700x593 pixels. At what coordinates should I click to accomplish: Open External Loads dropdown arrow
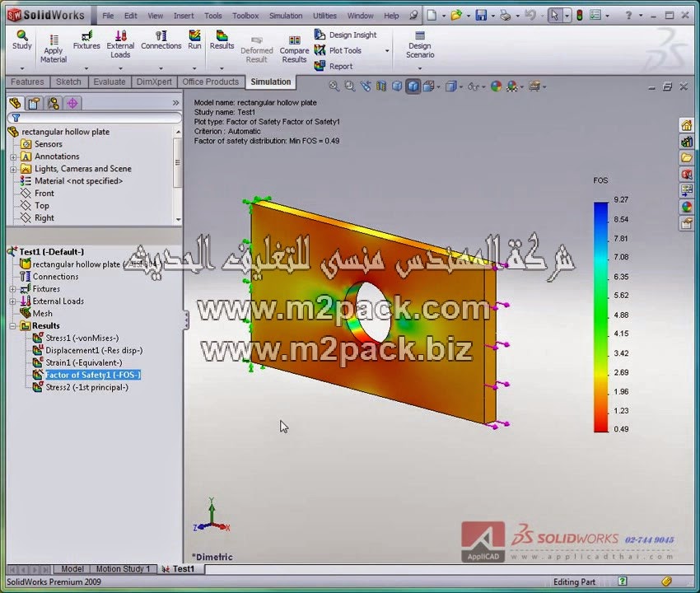coord(120,68)
